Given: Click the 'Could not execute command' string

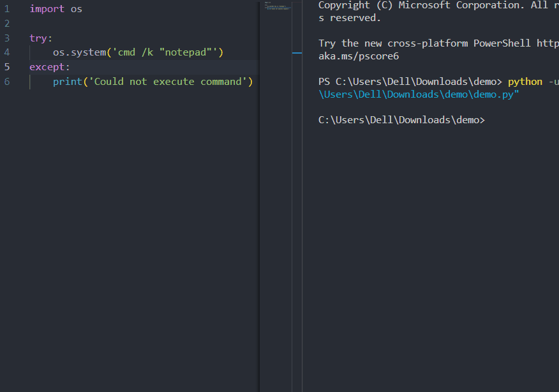Looking at the screenshot, I should click(x=169, y=81).
